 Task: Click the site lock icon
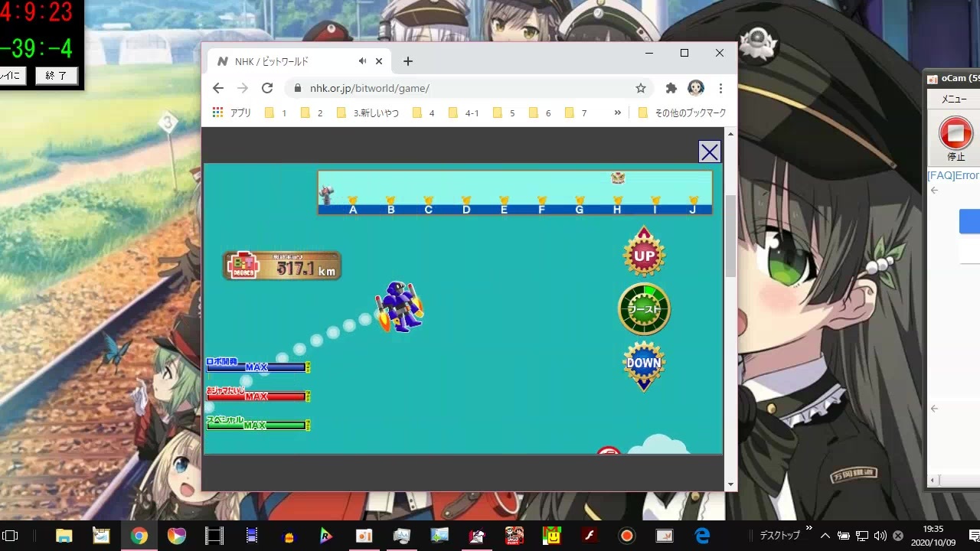[298, 88]
